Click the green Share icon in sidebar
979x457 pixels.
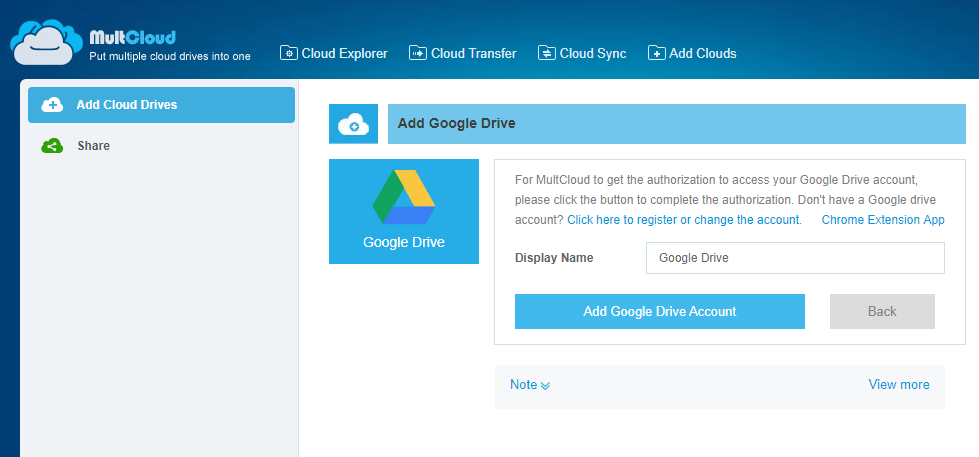(x=52, y=145)
